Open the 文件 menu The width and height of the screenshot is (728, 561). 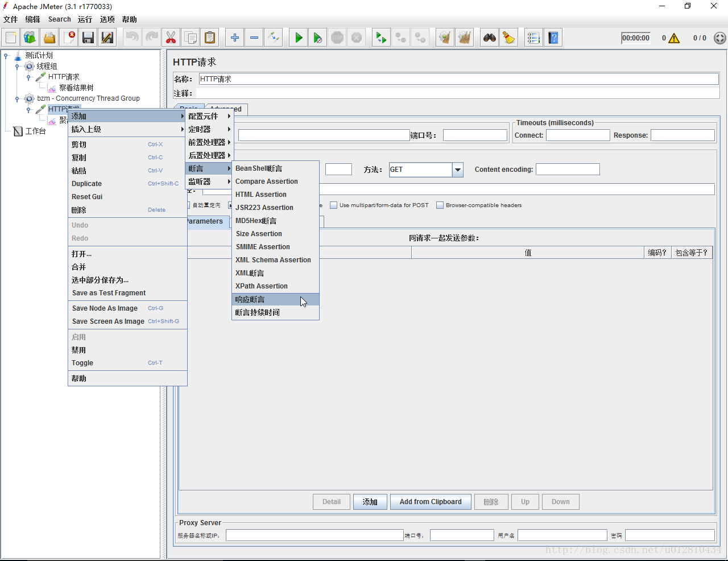point(11,19)
